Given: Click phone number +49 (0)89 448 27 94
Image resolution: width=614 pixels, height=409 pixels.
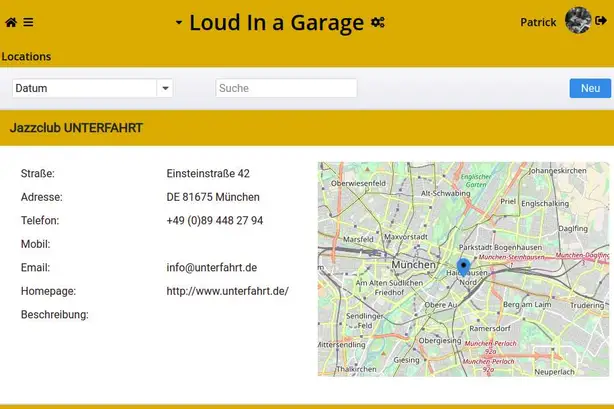Looking at the screenshot, I should coord(215,221).
